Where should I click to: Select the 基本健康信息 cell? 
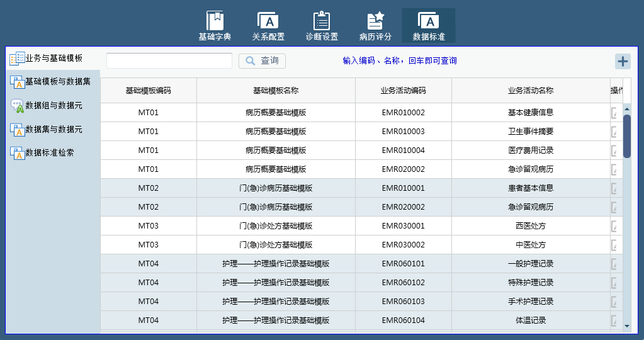[531, 113]
